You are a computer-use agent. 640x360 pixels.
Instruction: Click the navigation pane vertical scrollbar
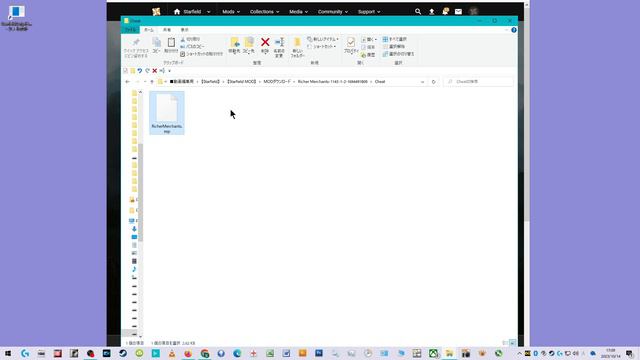(140, 192)
